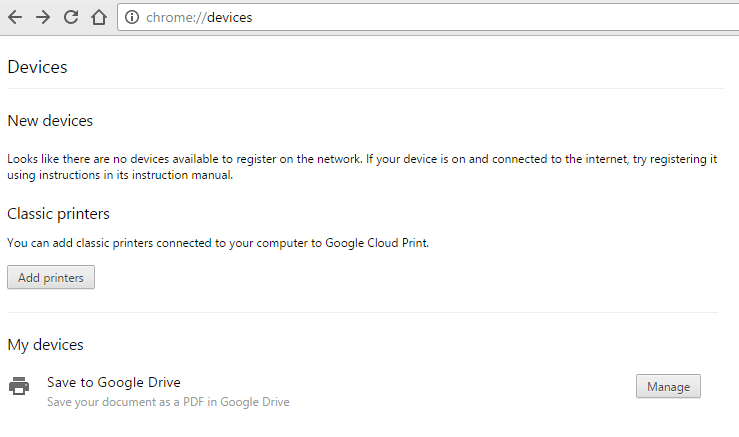
Task: Click the divider line above My devices
Action: [362, 312]
